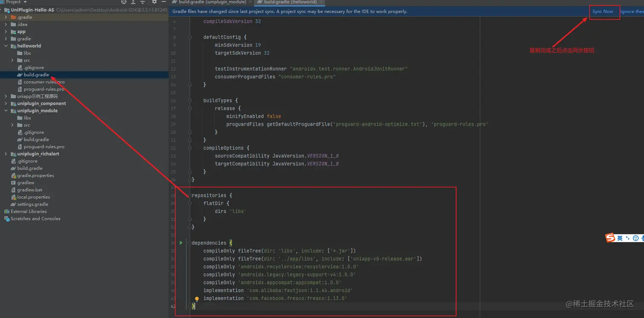Select External Libraries icon
This screenshot has width=644, height=318.
7,212
